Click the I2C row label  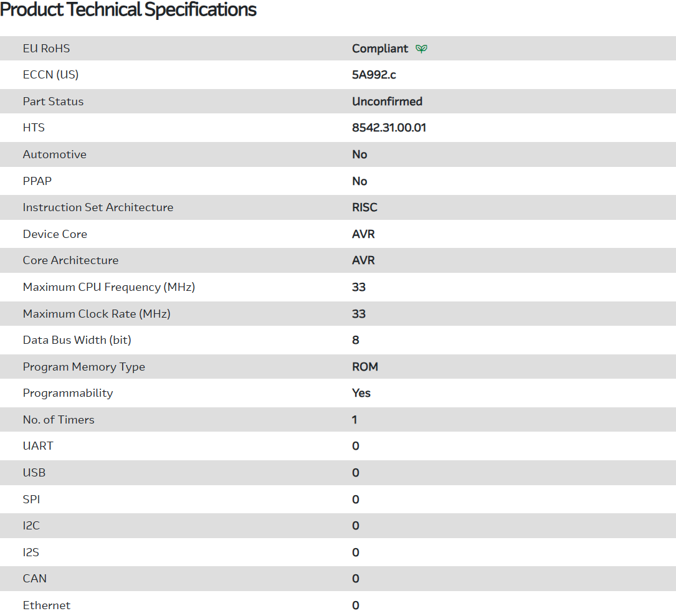[x=31, y=526]
